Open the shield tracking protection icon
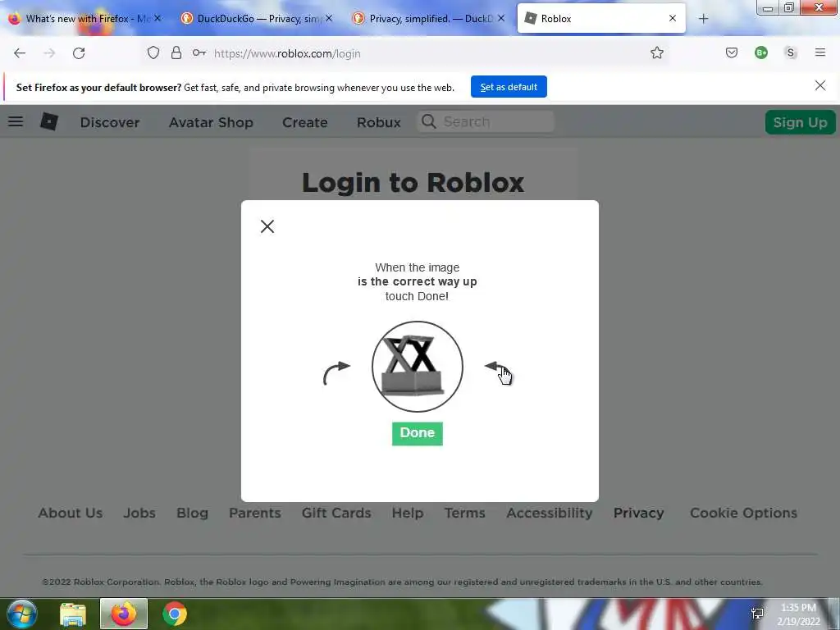 153,52
